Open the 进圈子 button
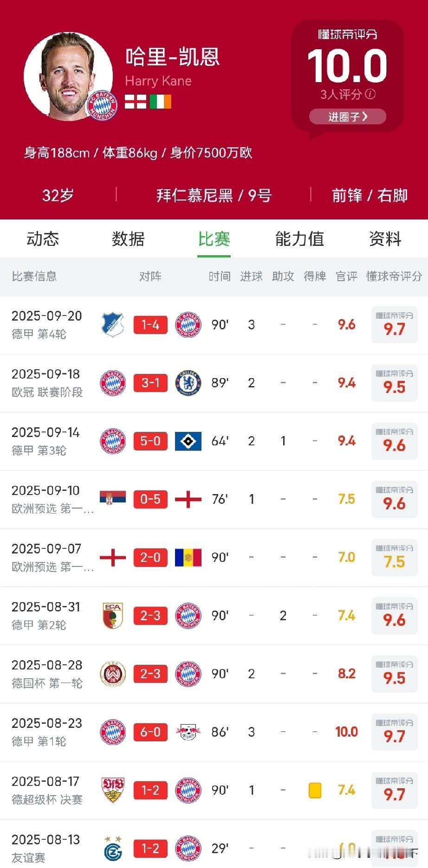Viewport: 428px width, 868px height. click(348, 116)
